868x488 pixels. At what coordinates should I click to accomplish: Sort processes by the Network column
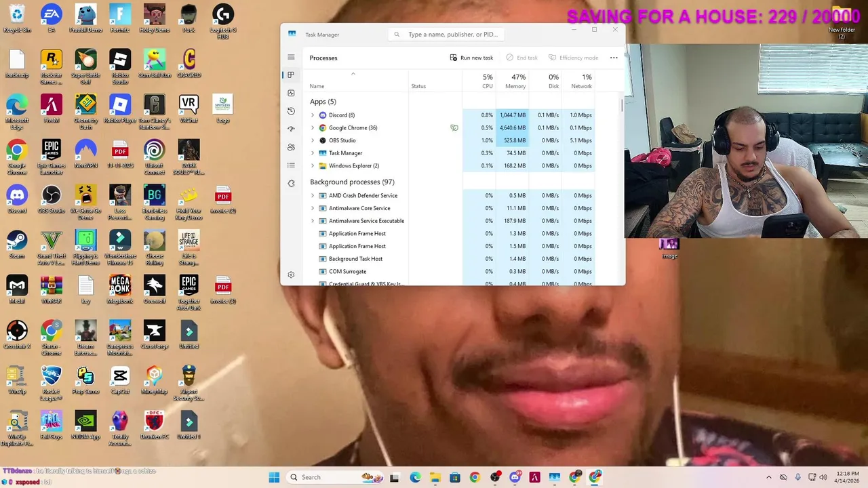(x=581, y=81)
